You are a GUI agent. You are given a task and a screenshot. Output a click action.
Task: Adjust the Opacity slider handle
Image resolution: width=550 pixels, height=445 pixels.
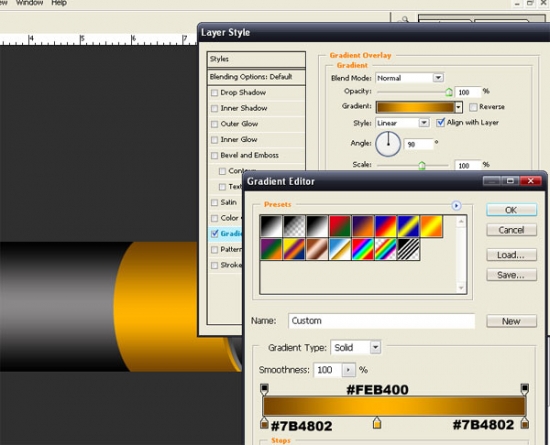[x=449, y=92]
